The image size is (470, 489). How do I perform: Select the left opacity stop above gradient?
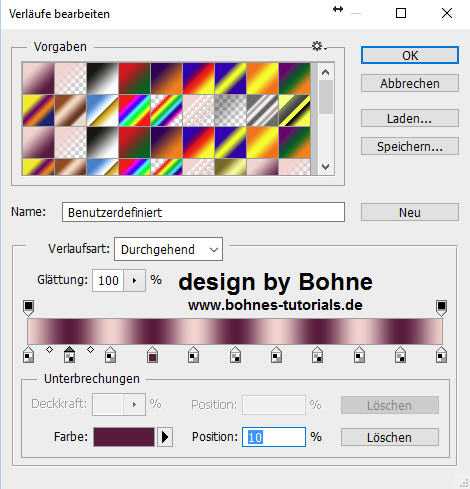(29, 308)
